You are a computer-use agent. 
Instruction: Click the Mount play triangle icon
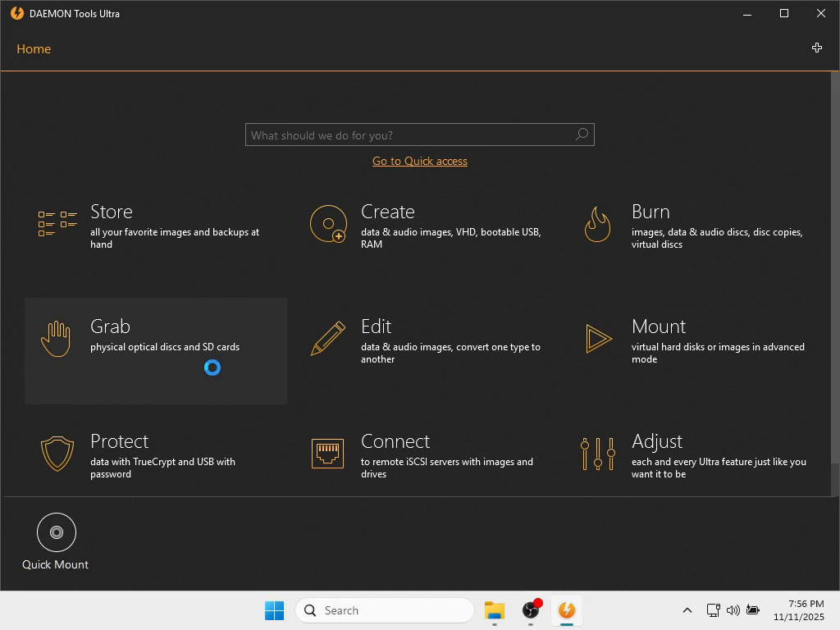coord(598,339)
